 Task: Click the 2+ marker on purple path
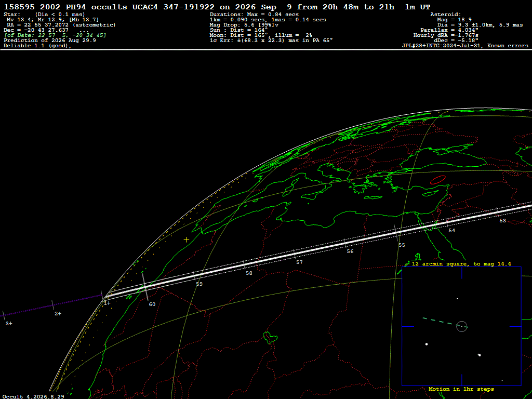tap(58, 313)
